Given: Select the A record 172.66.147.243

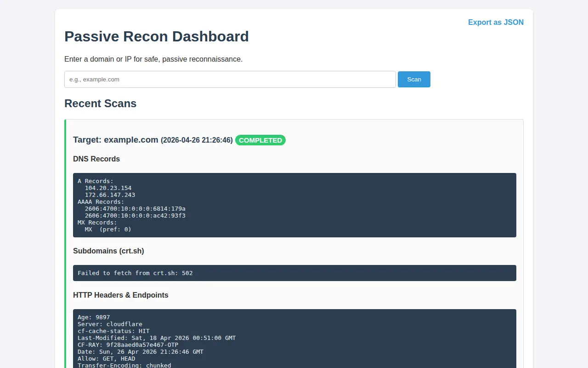Looking at the screenshot, I should pyautogui.click(x=110, y=195).
